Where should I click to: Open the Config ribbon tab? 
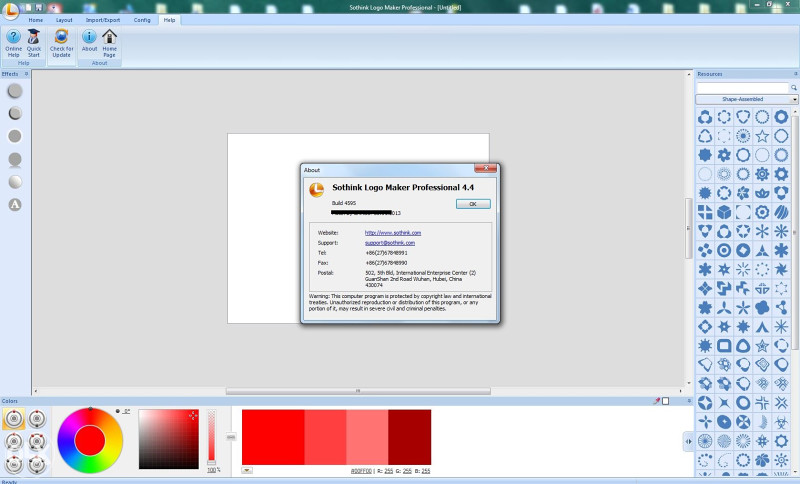coord(142,20)
